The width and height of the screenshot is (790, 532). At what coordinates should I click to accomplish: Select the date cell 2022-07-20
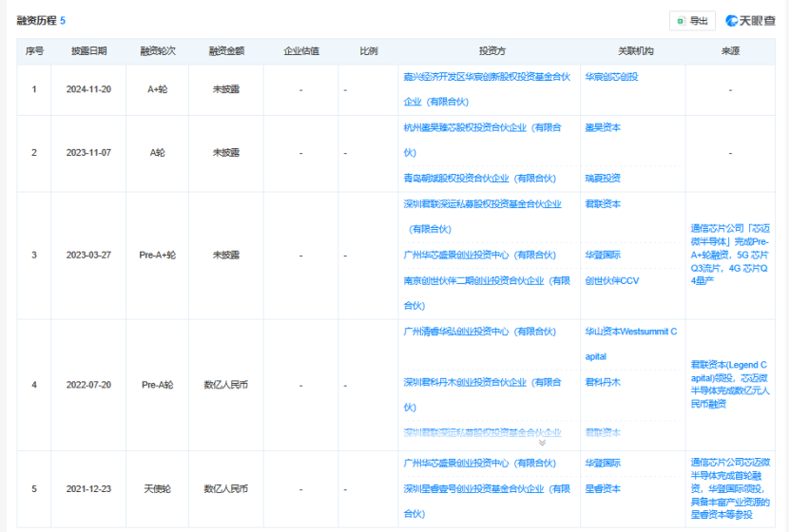pos(88,385)
